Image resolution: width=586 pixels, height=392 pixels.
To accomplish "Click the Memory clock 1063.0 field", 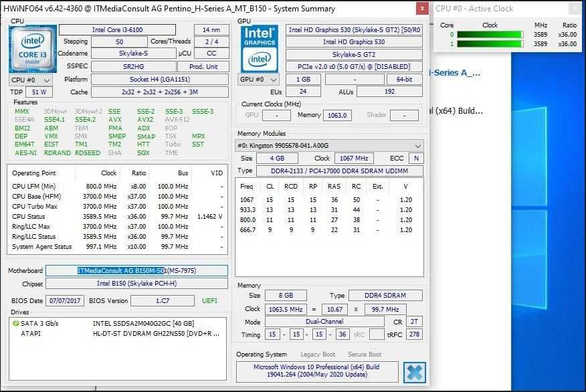I will (337, 116).
